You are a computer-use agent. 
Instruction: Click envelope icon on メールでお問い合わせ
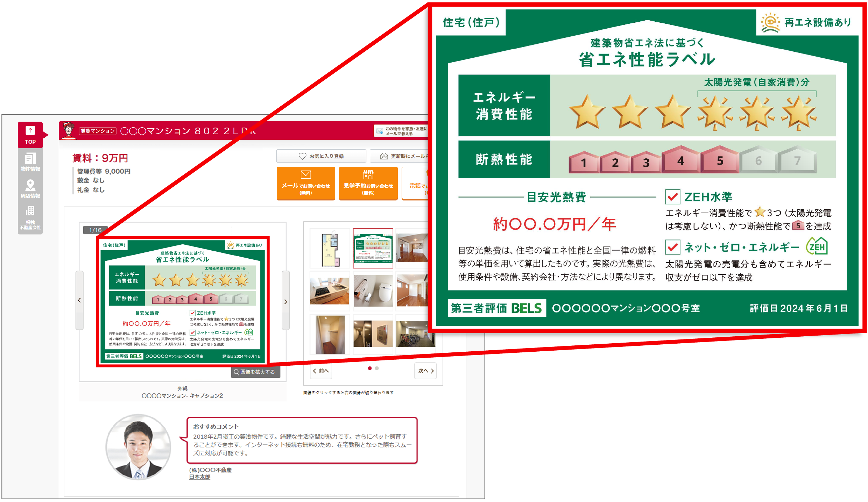305,175
